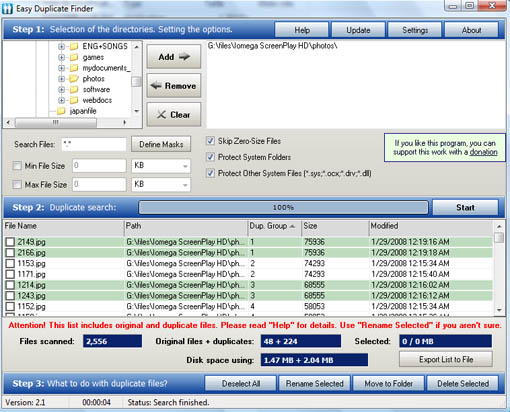Toggle Protect Other System Files checkbox
Screen dimensions: 510x412
(210, 173)
